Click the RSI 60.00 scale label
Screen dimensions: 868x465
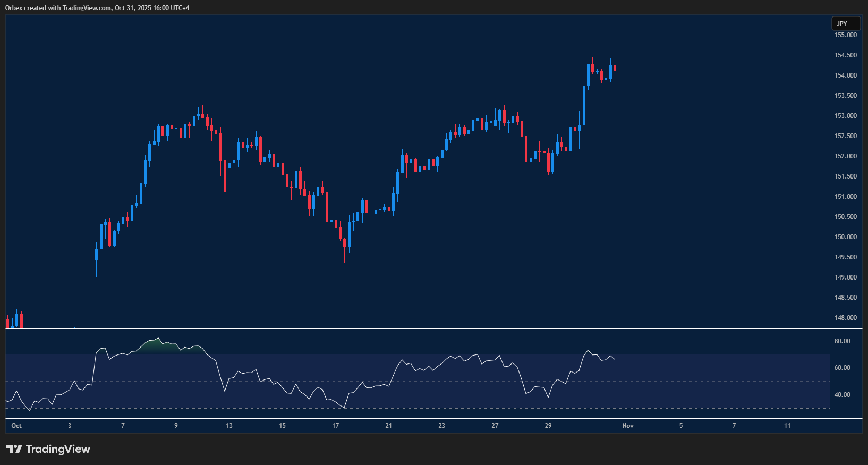[x=842, y=368]
